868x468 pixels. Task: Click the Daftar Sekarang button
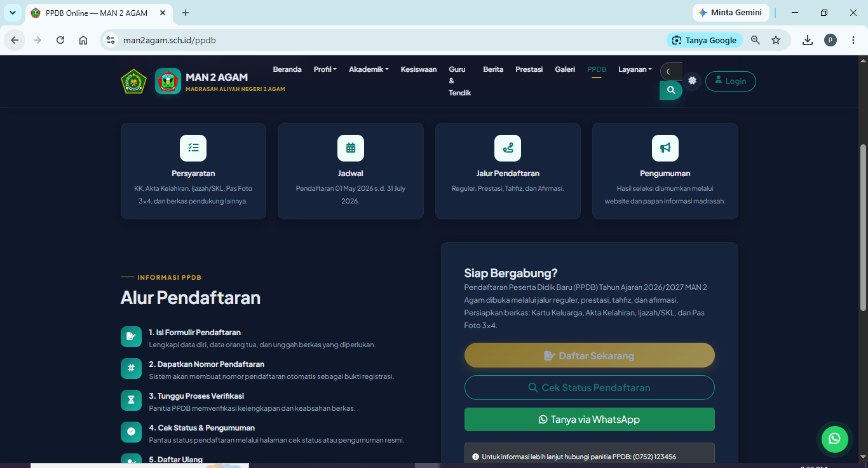click(590, 355)
